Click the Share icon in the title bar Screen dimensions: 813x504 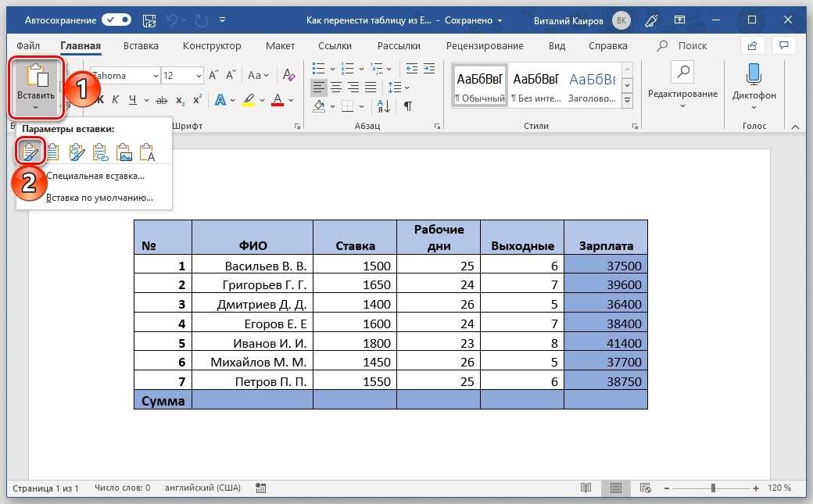[753, 46]
